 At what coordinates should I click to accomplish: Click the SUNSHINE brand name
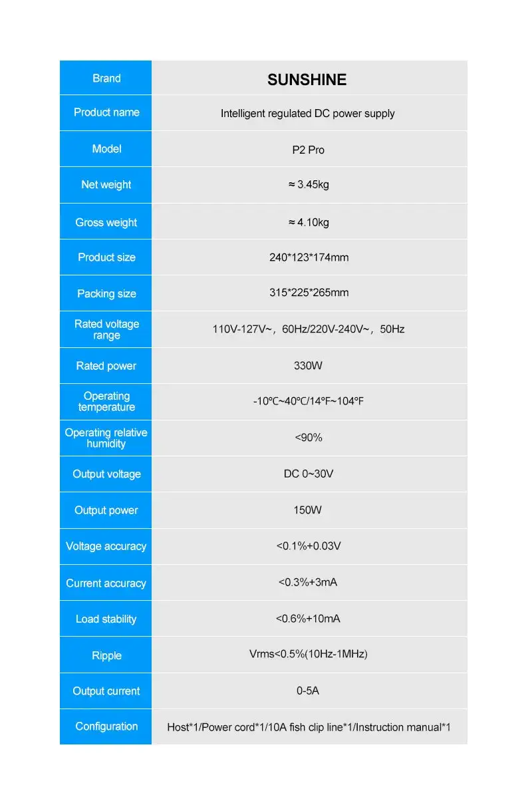tap(307, 80)
